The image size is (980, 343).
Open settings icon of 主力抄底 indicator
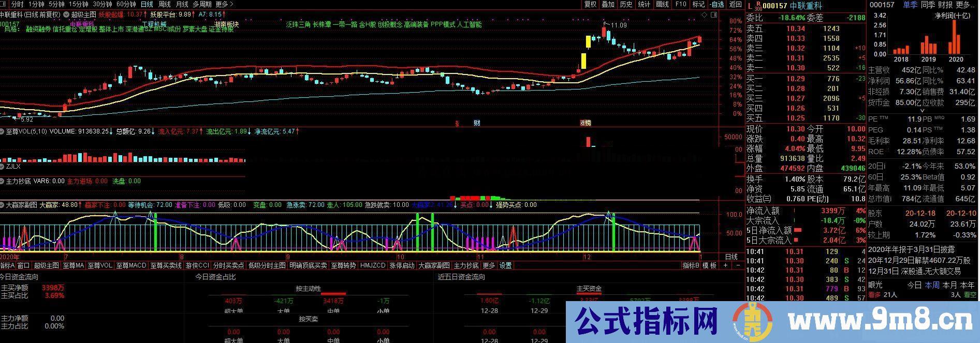tap(3, 181)
